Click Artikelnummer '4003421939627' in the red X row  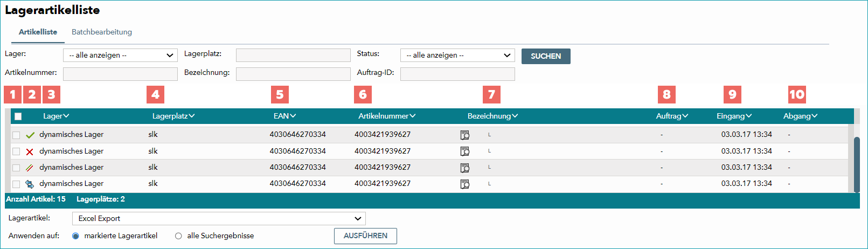383,151
